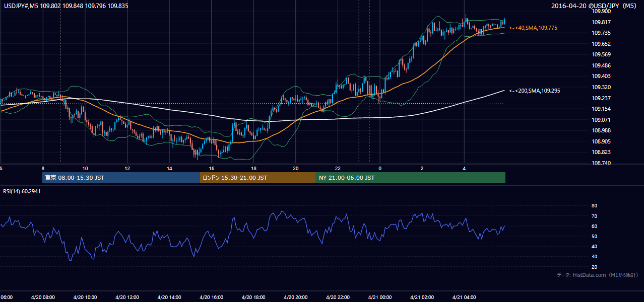Click the Tokyo 08:00-15:30 JST session bar

click(121, 178)
